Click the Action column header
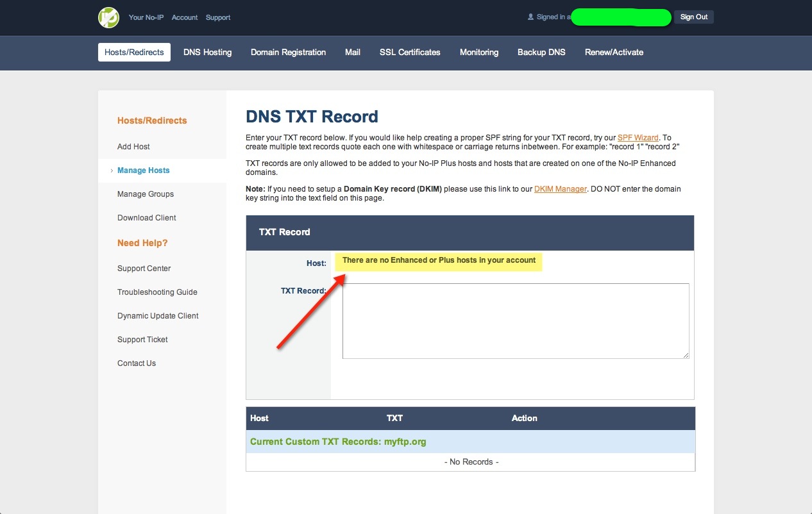Screen dimensions: 812x514 click(525, 419)
